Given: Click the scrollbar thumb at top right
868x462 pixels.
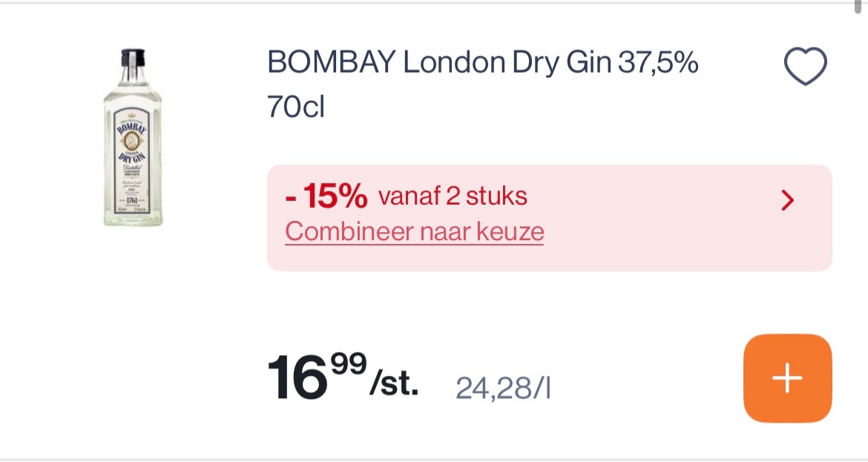Looking at the screenshot, I should click(859, 6).
